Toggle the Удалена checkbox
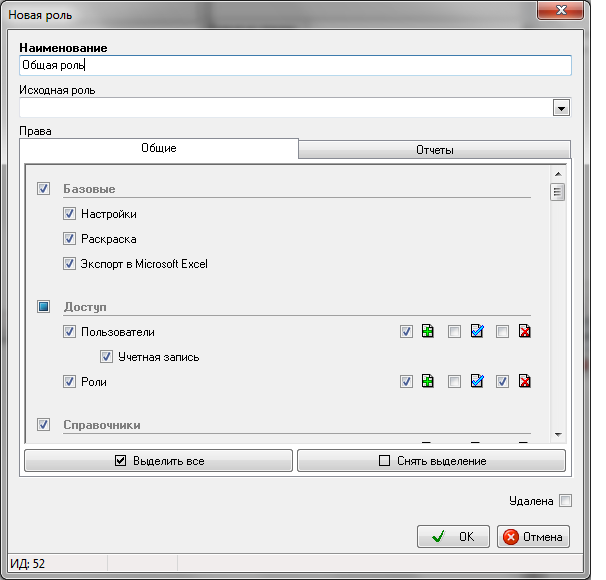Viewport: 606px width, 580px height. 565,501
